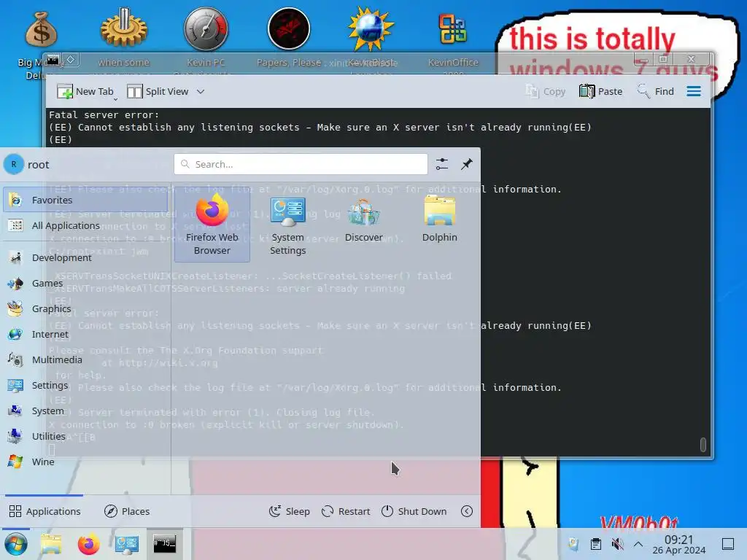Screen dimensions: 747x560
Task: Select Konsole terminal taskbar entry
Action: click(164, 544)
